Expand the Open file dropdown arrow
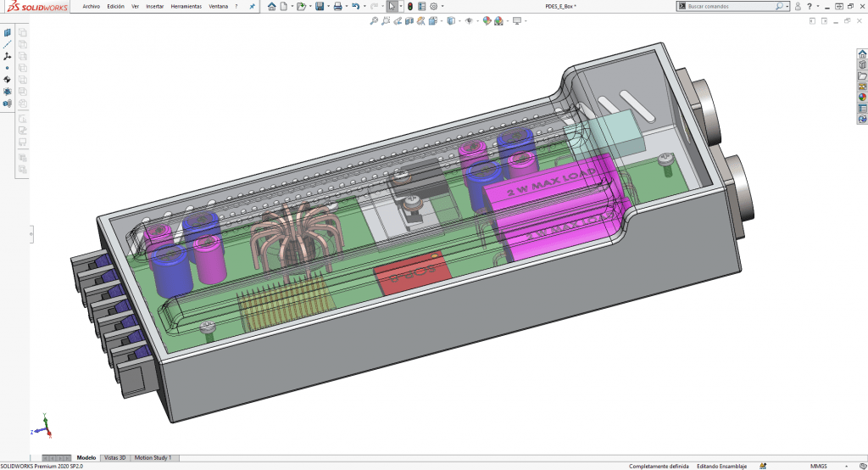868x470 pixels. click(x=310, y=7)
